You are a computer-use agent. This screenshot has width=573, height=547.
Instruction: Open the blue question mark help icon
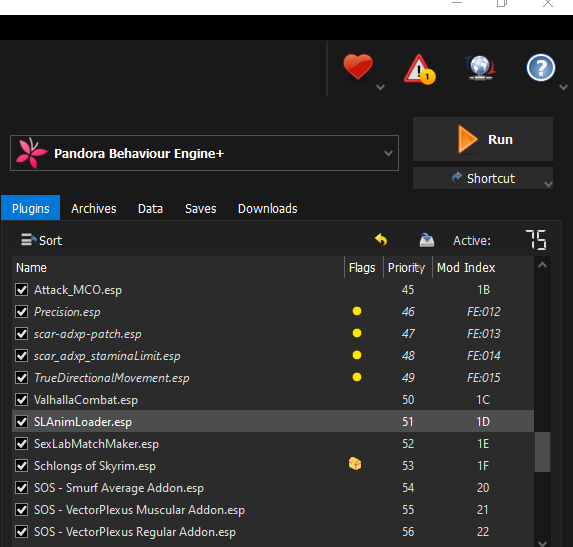(x=540, y=68)
